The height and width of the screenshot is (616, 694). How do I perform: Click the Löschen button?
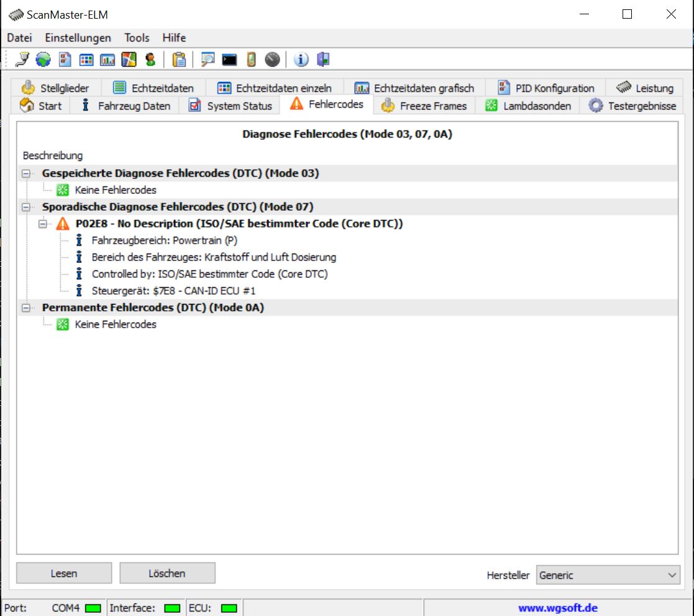point(167,573)
